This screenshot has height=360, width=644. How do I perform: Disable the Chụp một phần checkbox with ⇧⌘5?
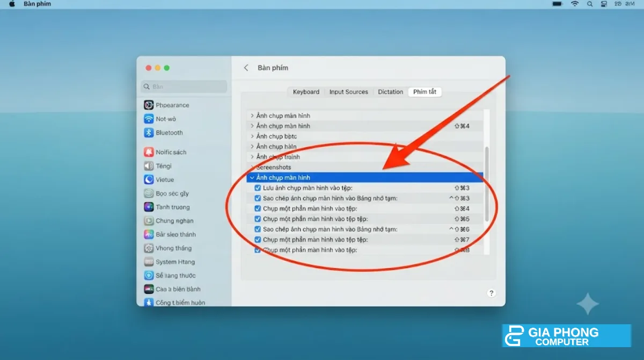pyautogui.click(x=258, y=219)
